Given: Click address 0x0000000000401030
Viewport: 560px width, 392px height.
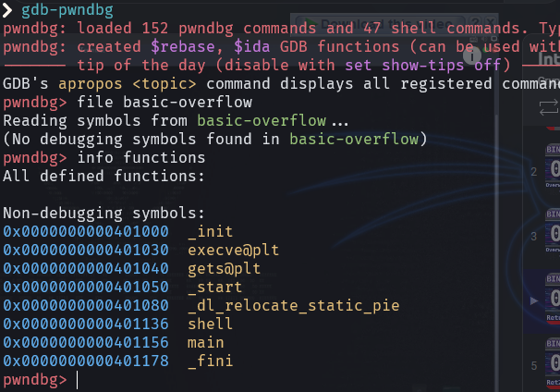Looking at the screenshot, I should [x=86, y=251].
